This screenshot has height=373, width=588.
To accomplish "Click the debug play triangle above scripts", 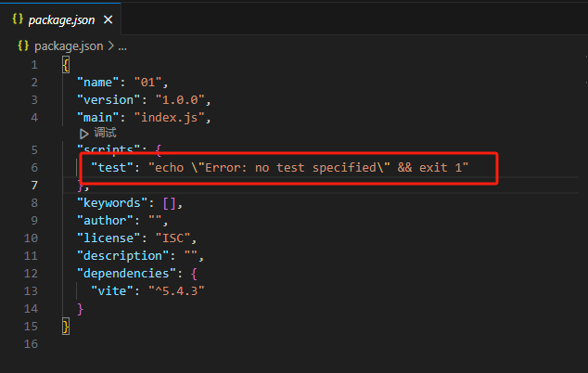I will [x=83, y=133].
